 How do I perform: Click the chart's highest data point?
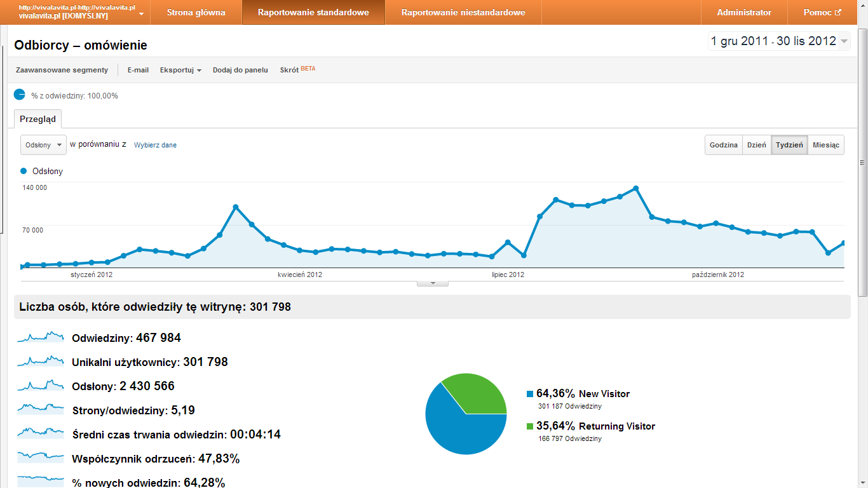coord(635,188)
